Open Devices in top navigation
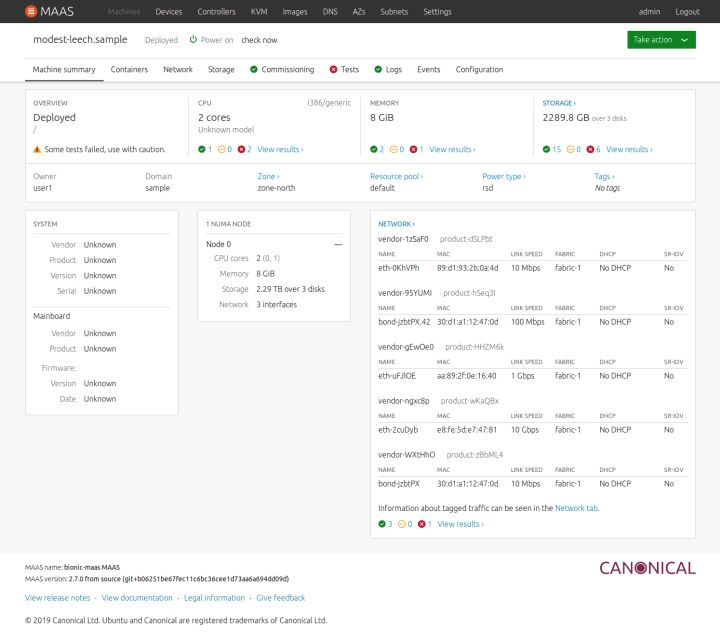This screenshot has height=642, width=720. (x=169, y=11)
